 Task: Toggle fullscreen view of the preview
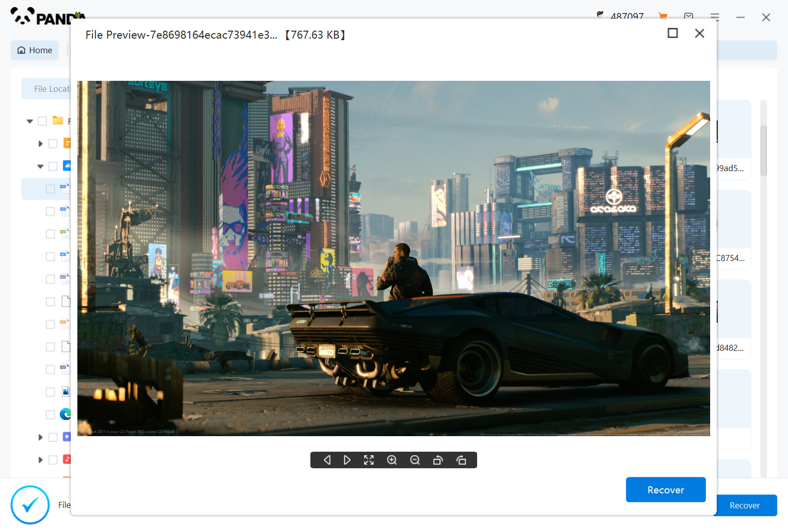tap(369, 460)
